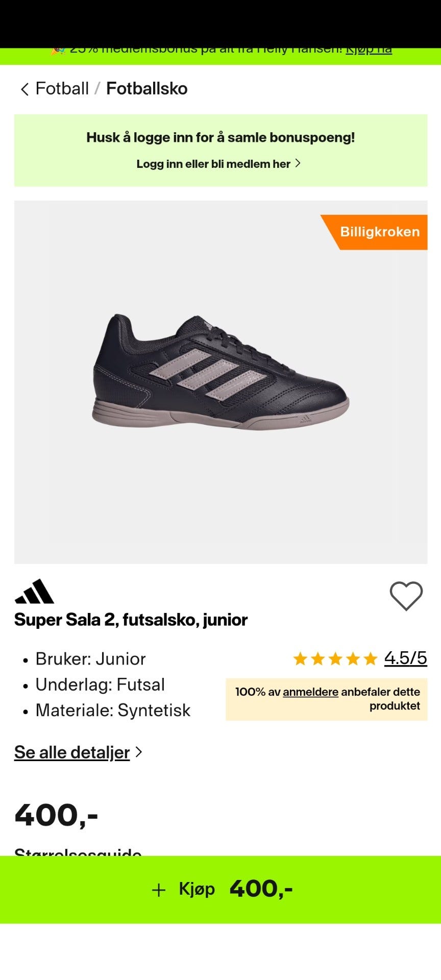Viewport: 441px width, 980px height.
Task: Tap the chevron after 'Se alle detaljer'
Action: pos(138,752)
